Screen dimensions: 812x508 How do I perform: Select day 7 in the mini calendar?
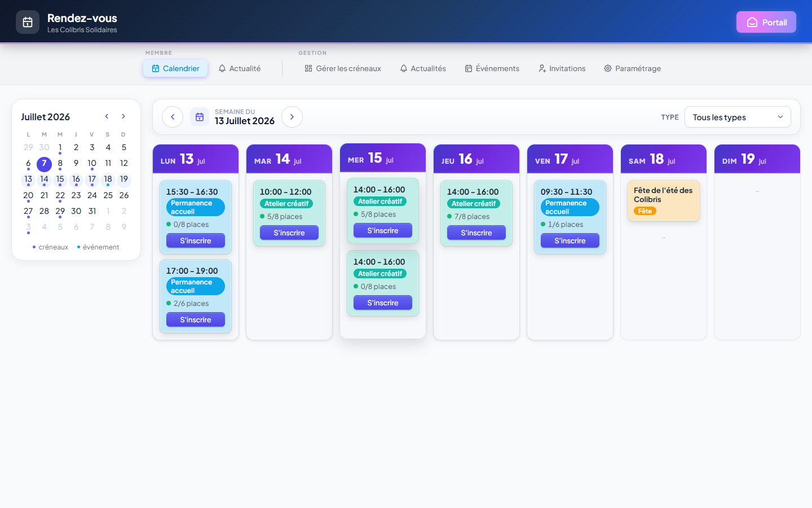tap(44, 164)
